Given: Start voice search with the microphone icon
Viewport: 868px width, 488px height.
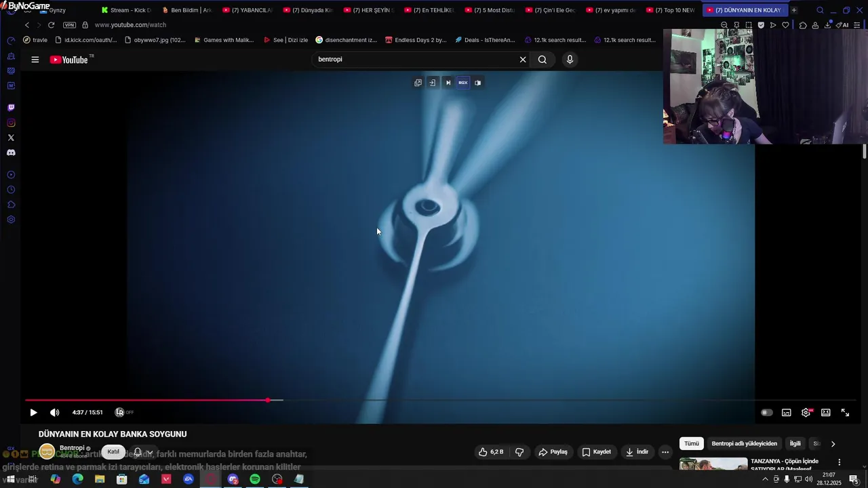Looking at the screenshot, I should coord(570,60).
